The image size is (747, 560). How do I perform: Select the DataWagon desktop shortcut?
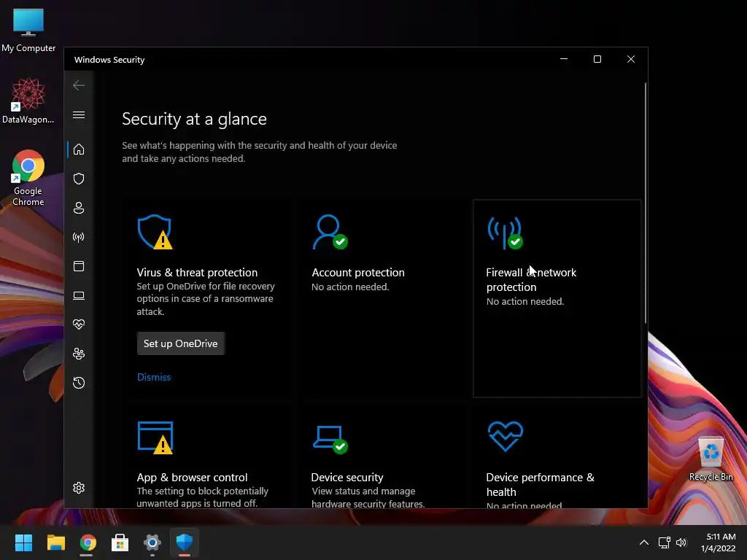click(28, 101)
